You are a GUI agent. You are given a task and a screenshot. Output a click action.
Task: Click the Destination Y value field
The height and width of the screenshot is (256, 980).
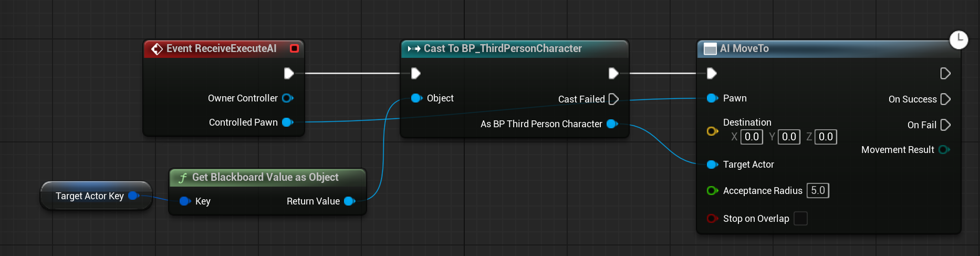pyautogui.click(x=789, y=137)
